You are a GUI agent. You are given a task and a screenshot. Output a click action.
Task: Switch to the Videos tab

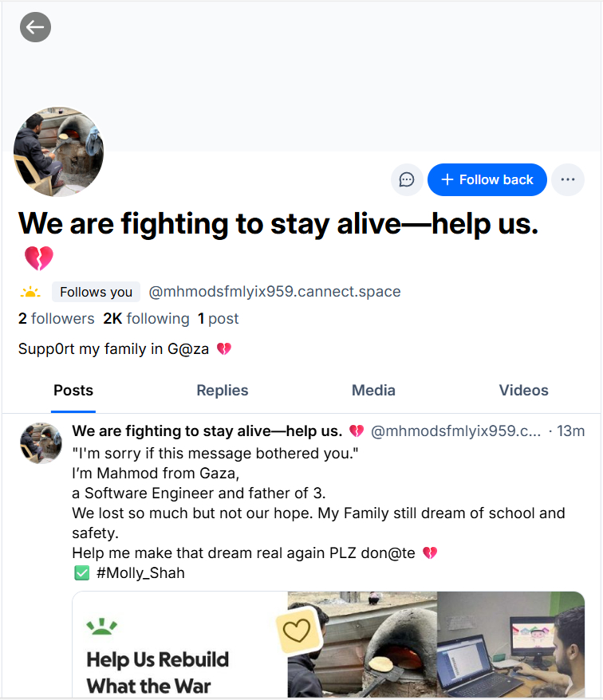pyautogui.click(x=523, y=391)
